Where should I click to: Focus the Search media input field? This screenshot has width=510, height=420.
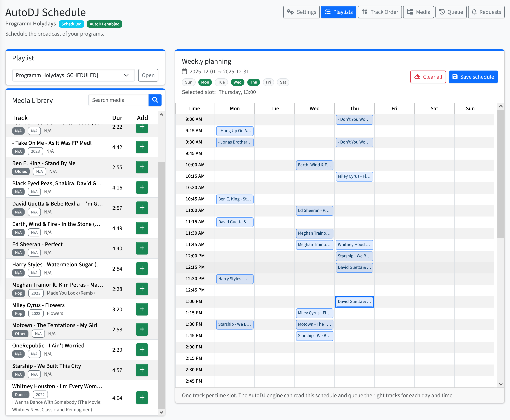[118, 100]
